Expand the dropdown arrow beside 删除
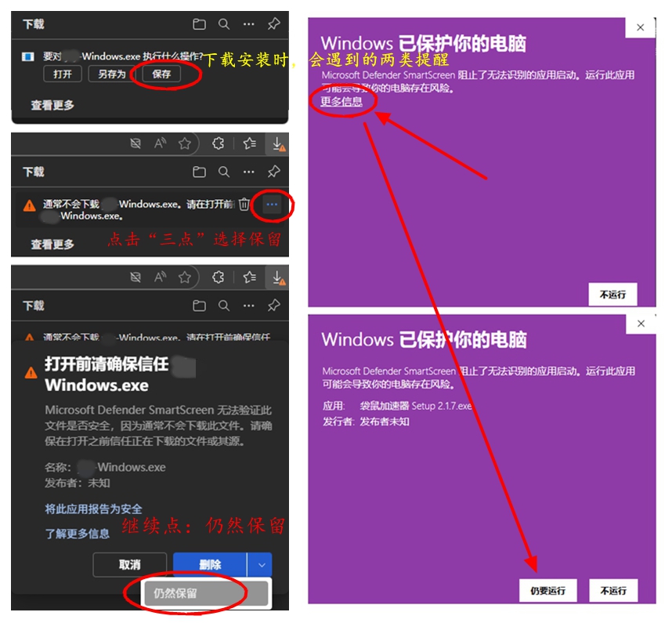Screen dimensions: 672x623 point(261,565)
